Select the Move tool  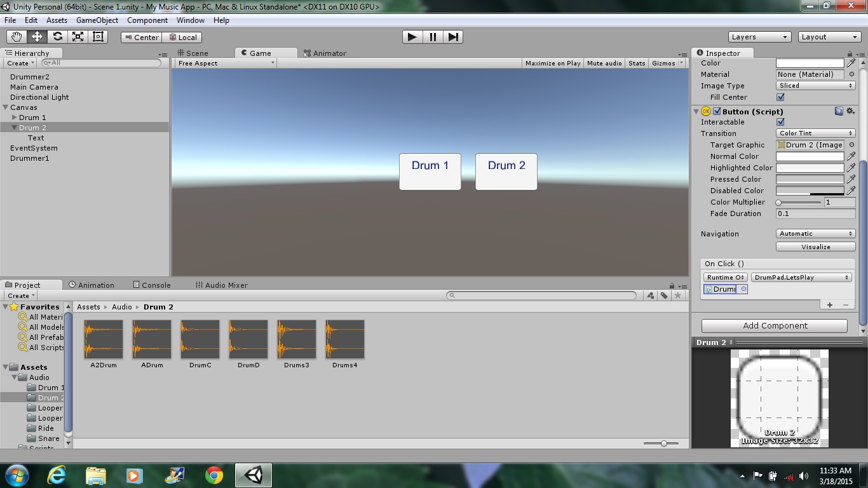[37, 37]
